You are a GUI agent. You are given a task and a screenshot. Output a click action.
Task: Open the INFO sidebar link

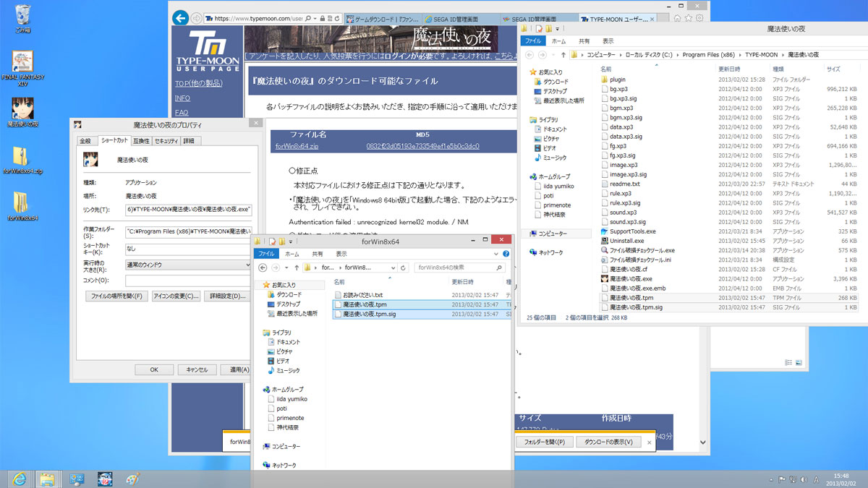pos(182,98)
